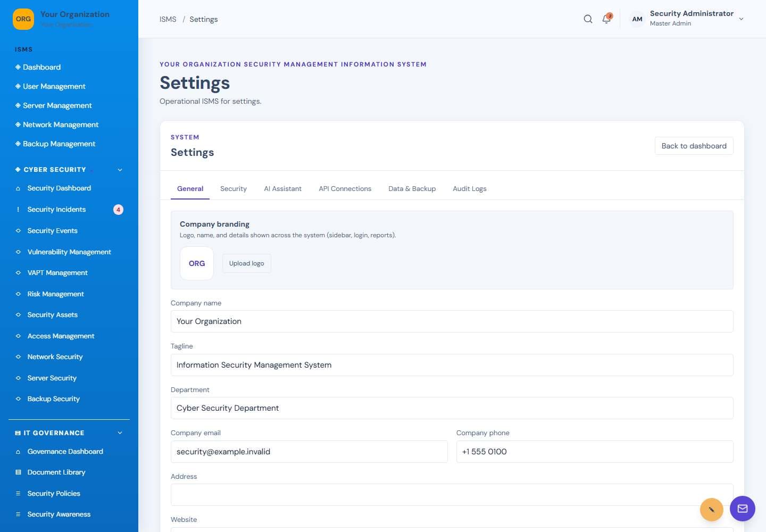Click the Document Library icon
The height and width of the screenshot is (532, 766).
[18, 472]
